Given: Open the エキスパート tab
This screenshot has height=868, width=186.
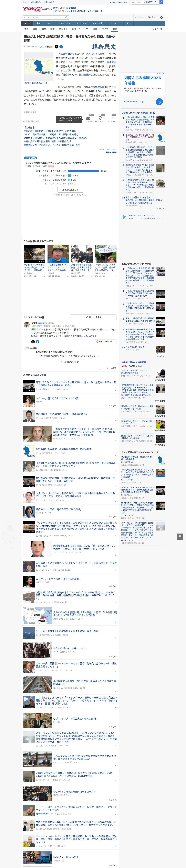Looking at the screenshot, I should (64, 23).
